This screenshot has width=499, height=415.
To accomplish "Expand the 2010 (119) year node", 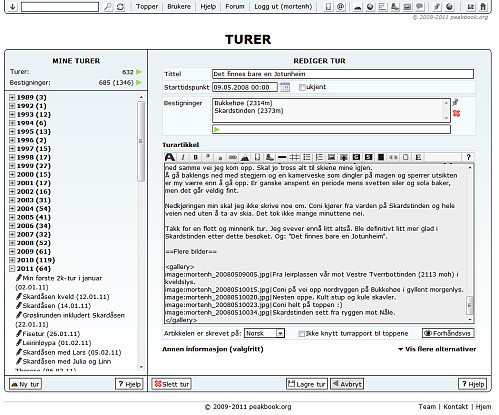I will [12, 260].
